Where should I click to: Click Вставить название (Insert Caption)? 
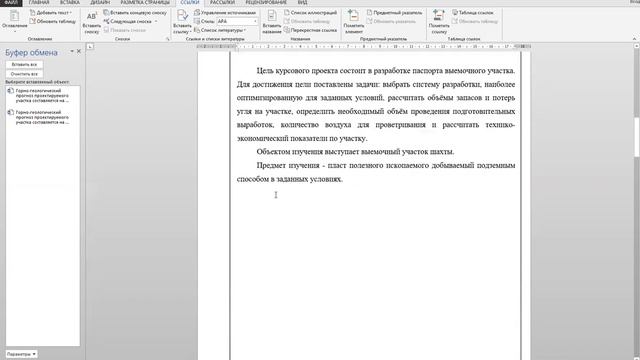coord(271,22)
